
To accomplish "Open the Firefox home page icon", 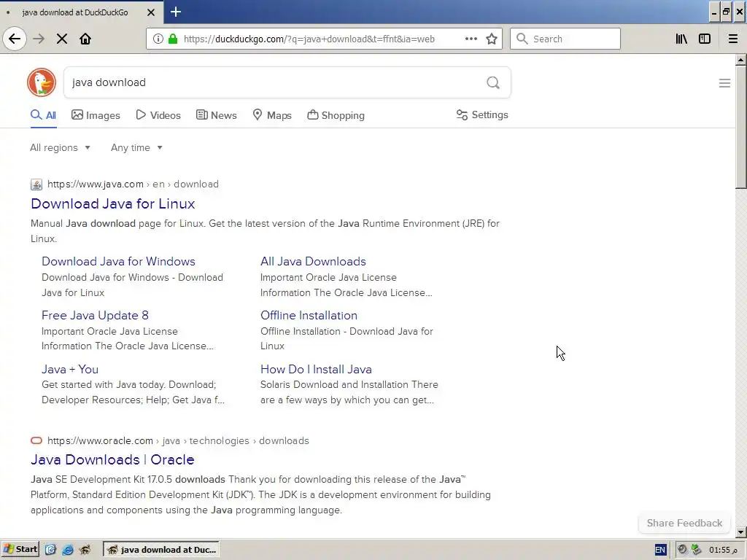I will (85, 39).
